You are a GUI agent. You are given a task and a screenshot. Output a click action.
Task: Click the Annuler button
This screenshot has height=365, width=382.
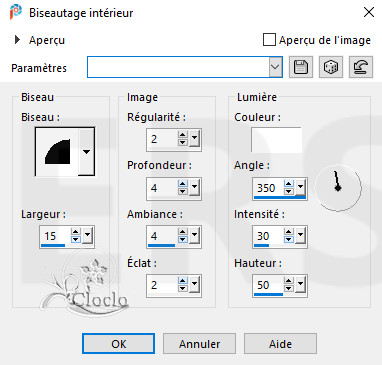pyautogui.click(x=199, y=344)
